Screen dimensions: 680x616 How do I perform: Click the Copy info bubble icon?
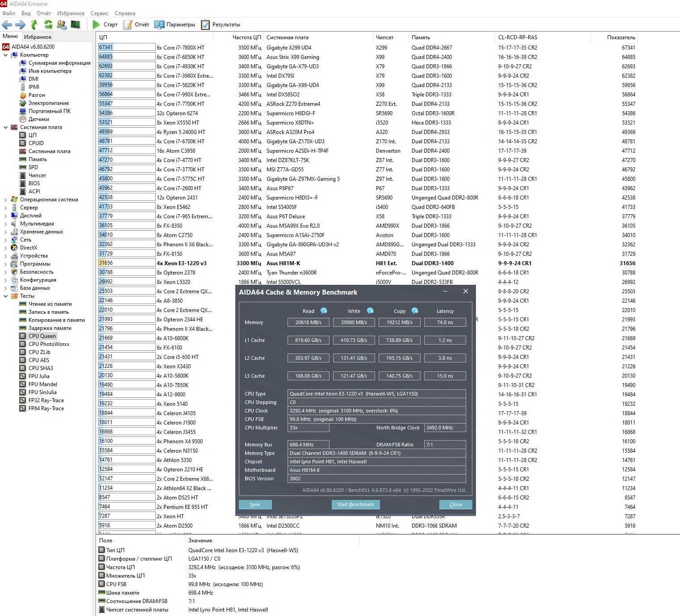415,311
